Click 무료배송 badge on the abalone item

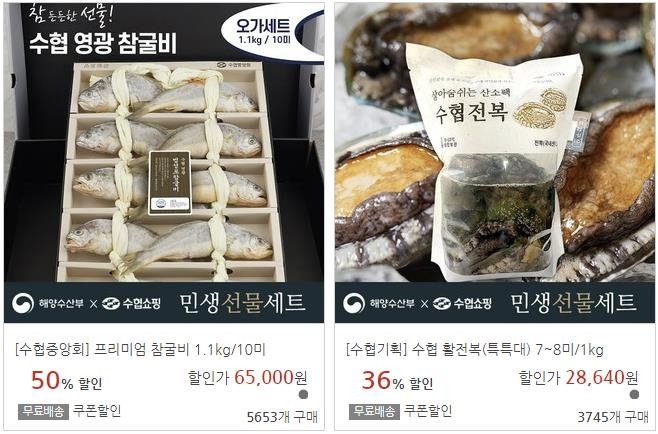(374, 411)
